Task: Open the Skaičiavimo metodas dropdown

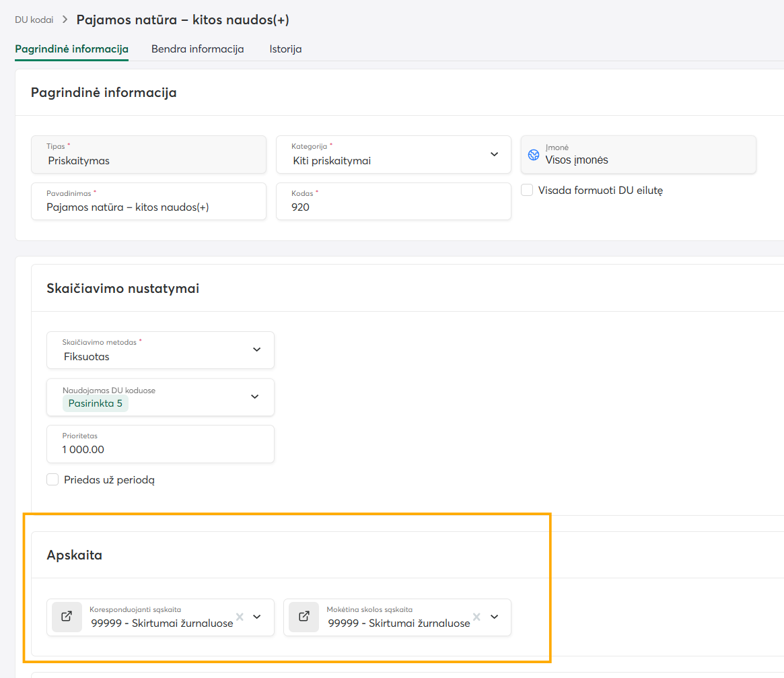Action: (256, 349)
